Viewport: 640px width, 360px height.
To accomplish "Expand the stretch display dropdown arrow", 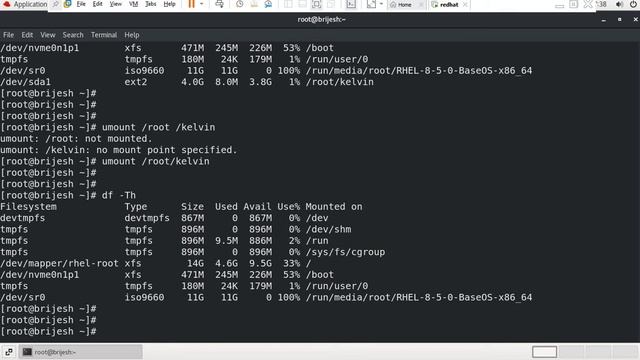I will pyautogui.click(x=381, y=4).
